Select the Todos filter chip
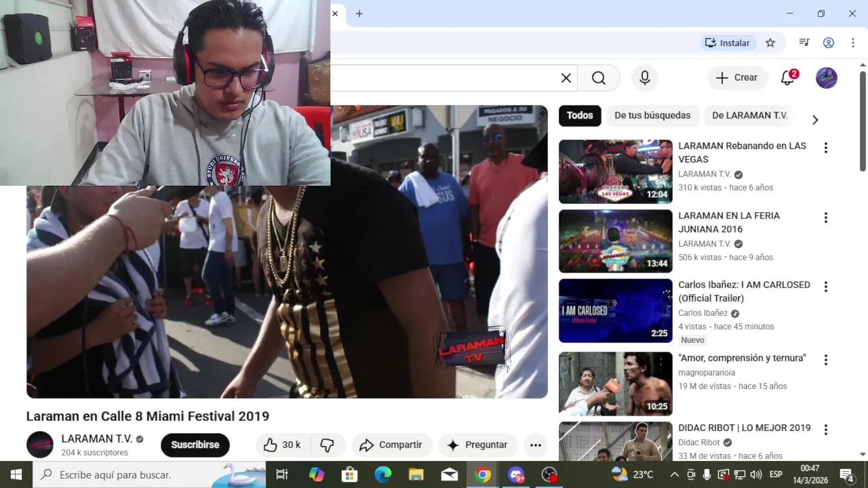Screen dimensions: 868x488 [580, 115]
